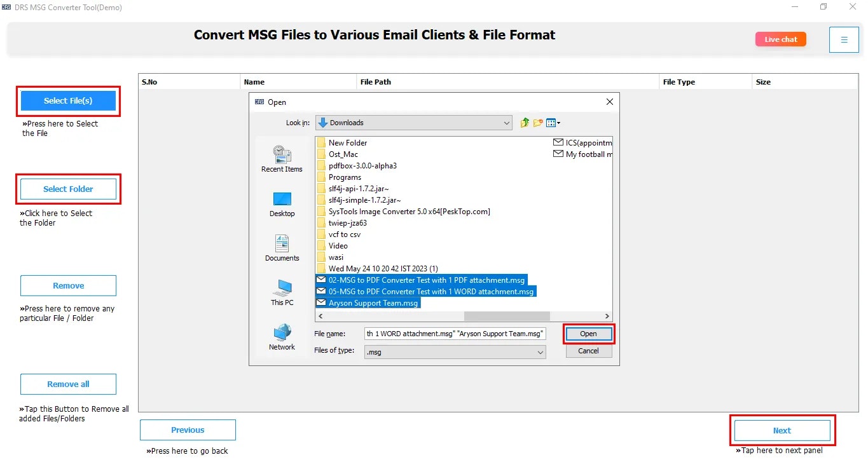This screenshot has width=868, height=462.
Task: Click the Name column header
Action: click(x=299, y=82)
